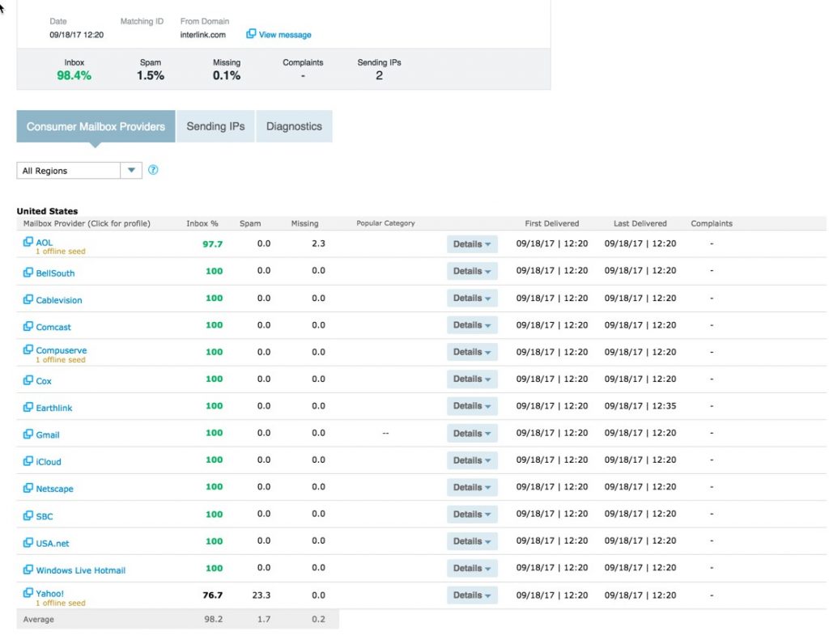The image size is (829, 644).
Task: Click the profile icon next to Comcast
Action: [x=28, y=327]
